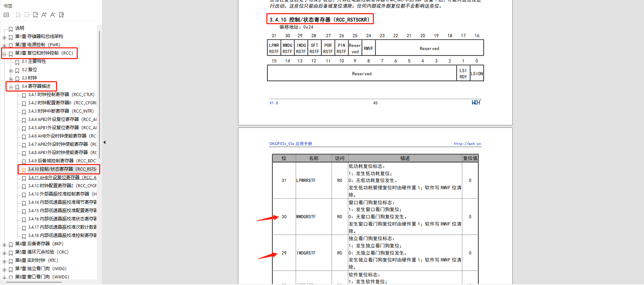Screen dimensions: 644x285
Task: Click the section heading 3.4.10 控制/状态寄存器 (RCC_RSTSCKR)
Action: 320,20
